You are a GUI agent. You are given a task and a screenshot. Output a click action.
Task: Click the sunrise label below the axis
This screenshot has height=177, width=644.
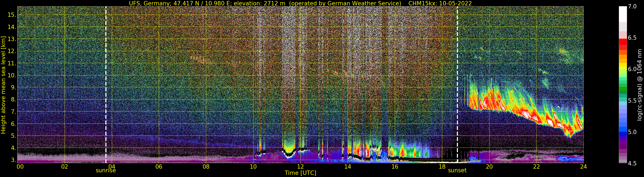[x=106, y=171]
